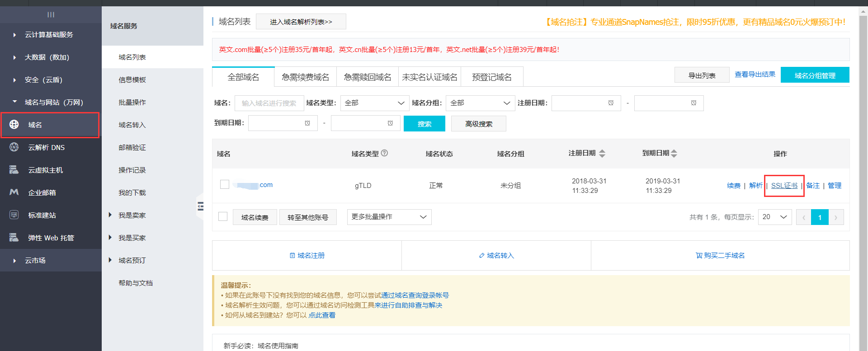Image resolution: width=868 pixels, height=351 pixels.
Task: Switch to the 急需续费域名 tab
Action: [305, 77]
